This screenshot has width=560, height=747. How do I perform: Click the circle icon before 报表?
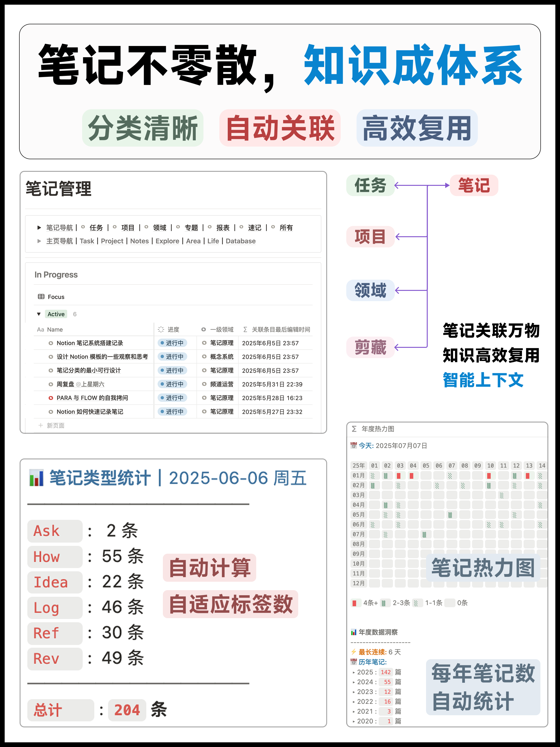(x=210, y=227)
